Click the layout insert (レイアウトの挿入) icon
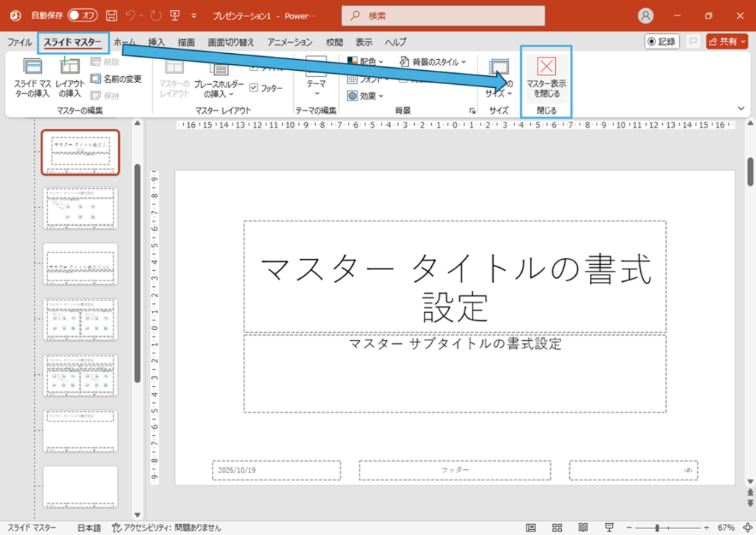This screenshot has width=756, height=535. [x=70, y=77]
